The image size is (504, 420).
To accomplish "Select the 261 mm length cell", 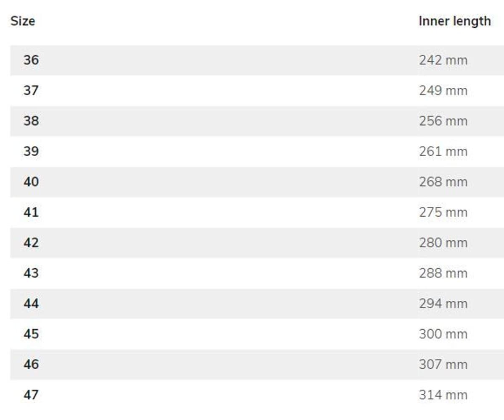I will click(443, 151).
